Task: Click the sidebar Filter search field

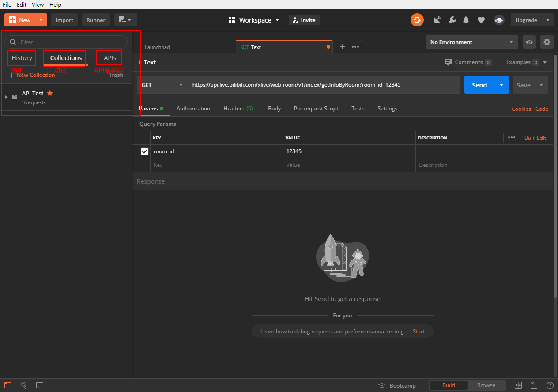Action: pyautogui.click(x=66, y=42)
